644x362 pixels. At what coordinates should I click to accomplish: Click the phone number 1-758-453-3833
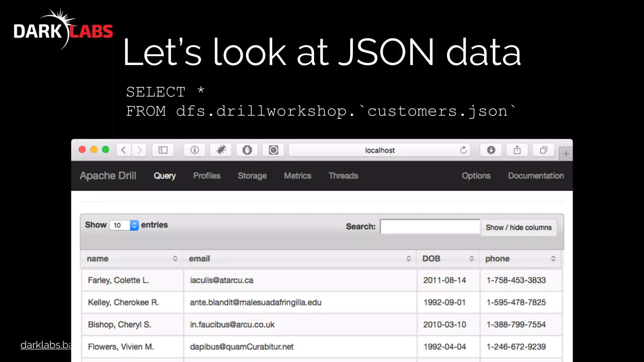(x=516, y=280)
